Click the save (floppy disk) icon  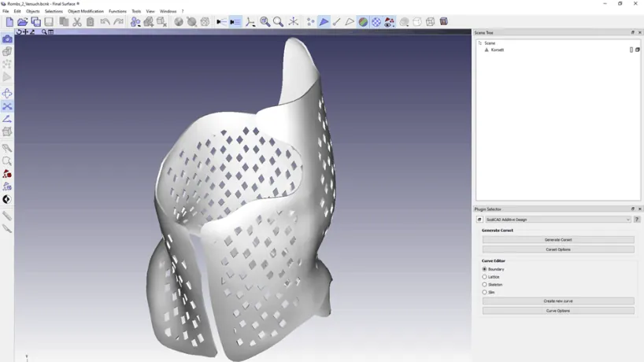[x=49, y=22]
